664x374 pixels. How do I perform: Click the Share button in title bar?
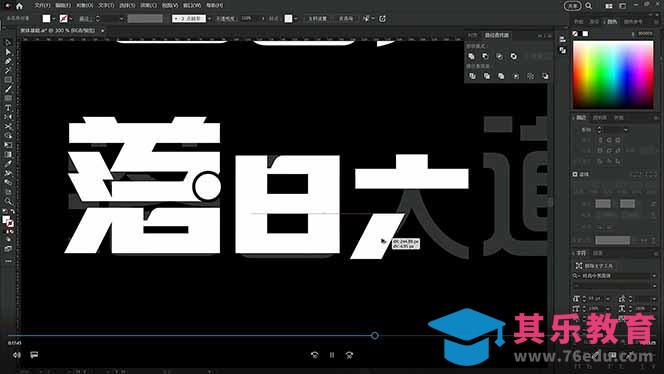point(573,6)
